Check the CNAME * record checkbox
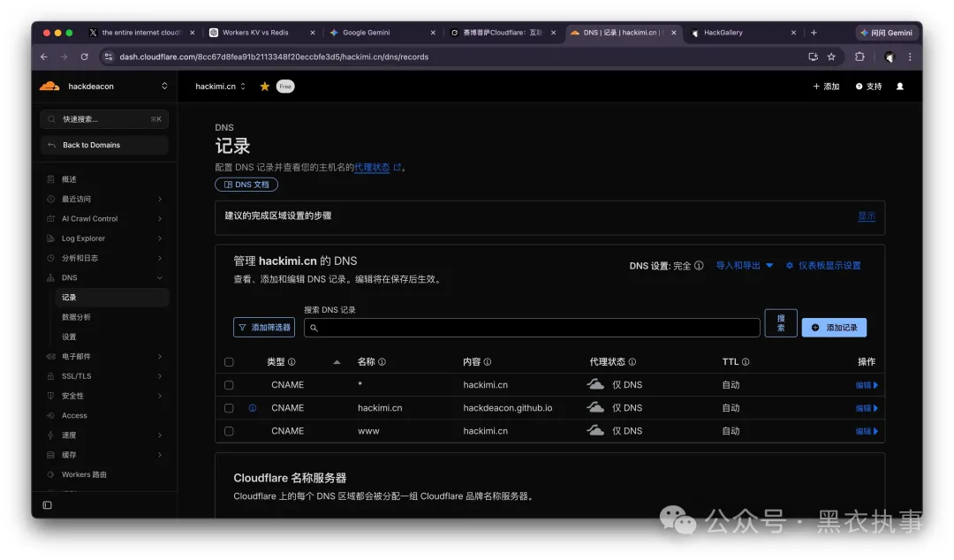The image size is (954, 560). [x=229, y=385]
